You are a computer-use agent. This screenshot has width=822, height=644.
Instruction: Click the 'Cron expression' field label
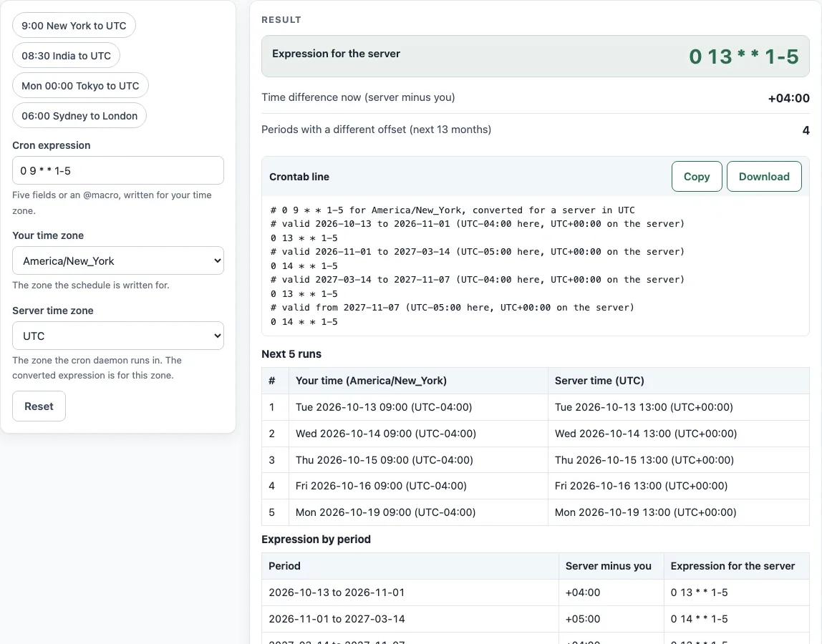52,145
